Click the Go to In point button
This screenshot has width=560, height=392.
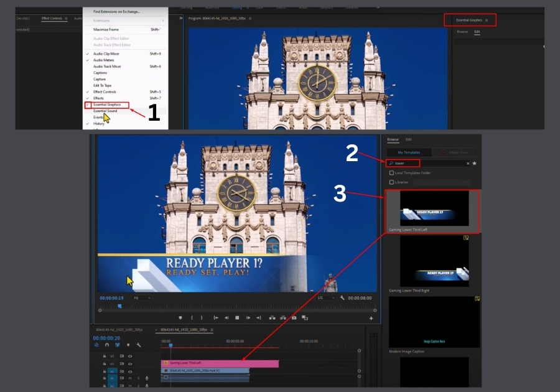(x=216, y=318)
